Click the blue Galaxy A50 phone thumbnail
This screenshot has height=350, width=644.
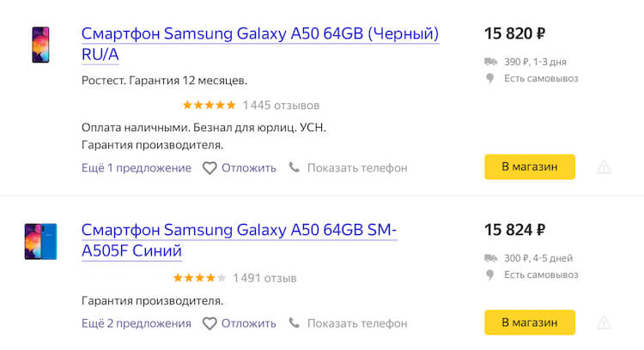click(40, 241)
